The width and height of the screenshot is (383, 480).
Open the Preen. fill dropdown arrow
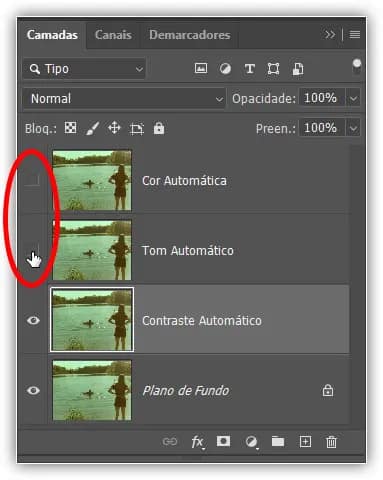[353, 128]
